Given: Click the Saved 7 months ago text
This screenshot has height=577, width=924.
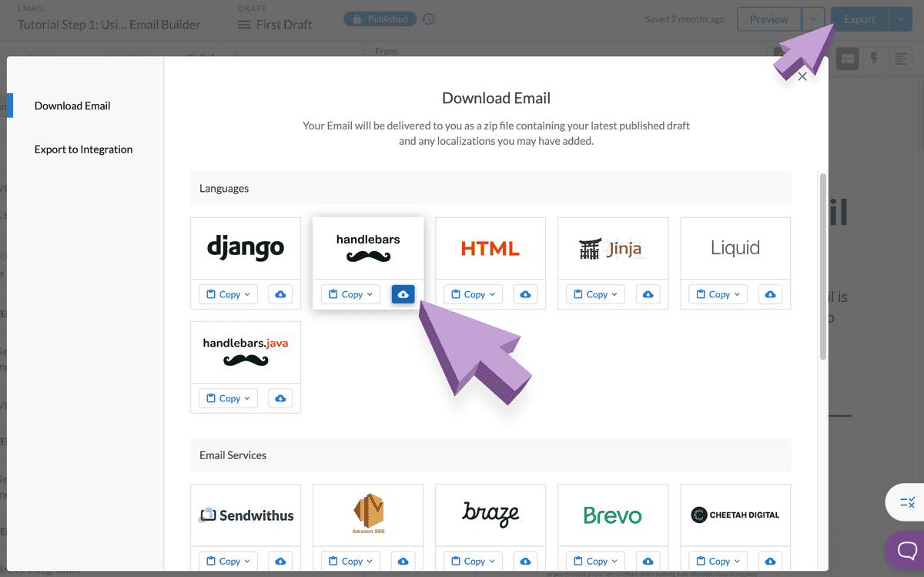Looking at the screenshot, I should [685, 19].
